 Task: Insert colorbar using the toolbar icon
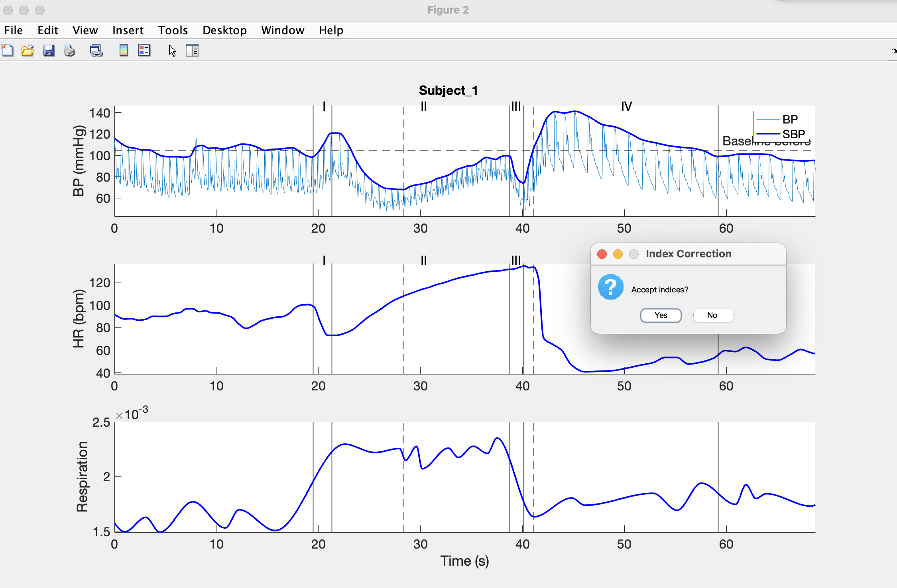point(124,51)
